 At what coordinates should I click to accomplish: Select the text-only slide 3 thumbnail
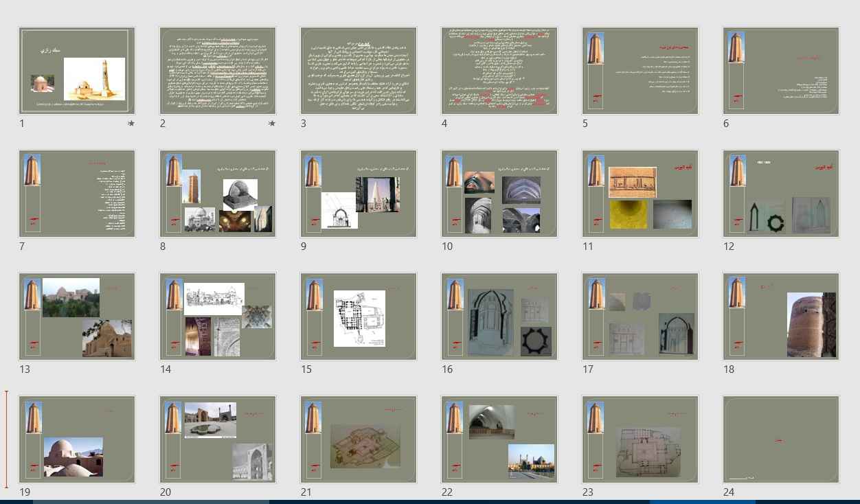click(359, 71)
